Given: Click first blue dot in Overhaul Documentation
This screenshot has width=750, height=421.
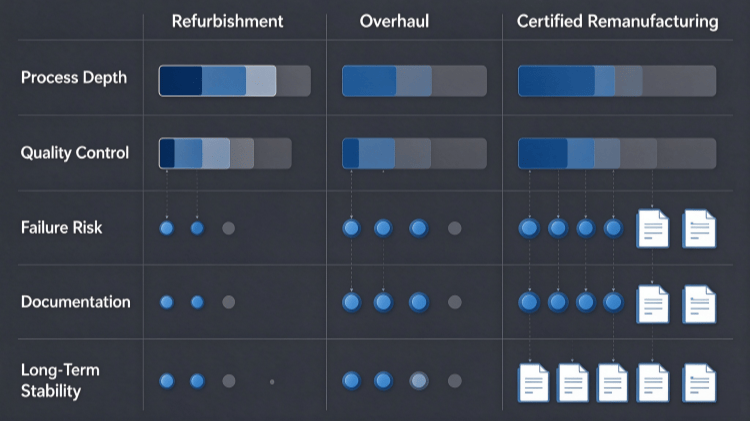Looking at the screenshot, I should (352, 302).
